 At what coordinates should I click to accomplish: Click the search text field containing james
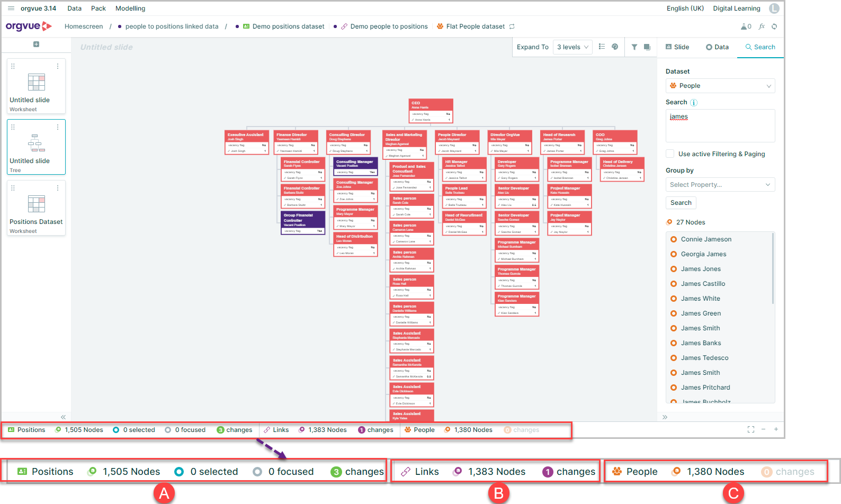click(720, 125)
